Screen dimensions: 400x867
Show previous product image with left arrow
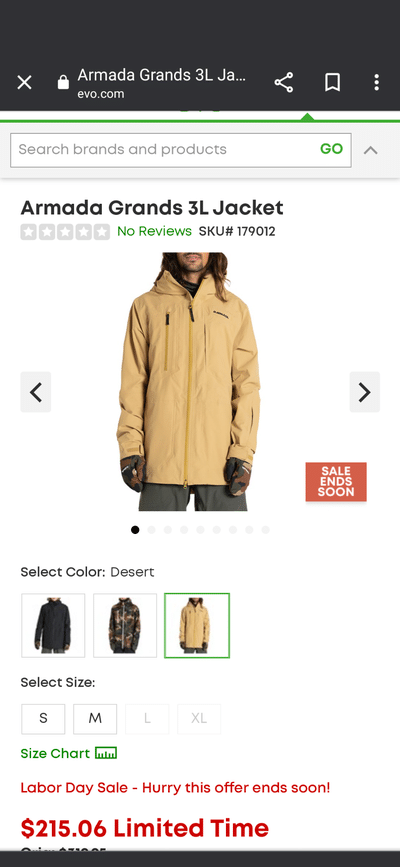(x=36, y=392)
